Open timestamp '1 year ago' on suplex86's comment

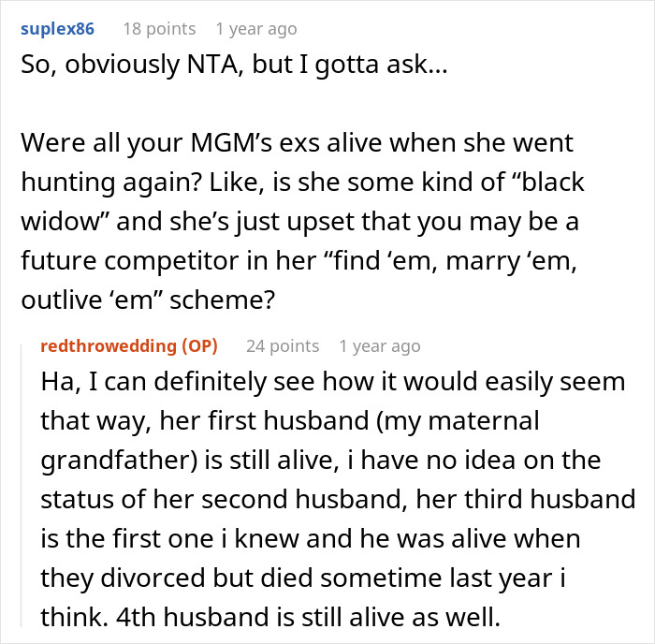(256, 29)
